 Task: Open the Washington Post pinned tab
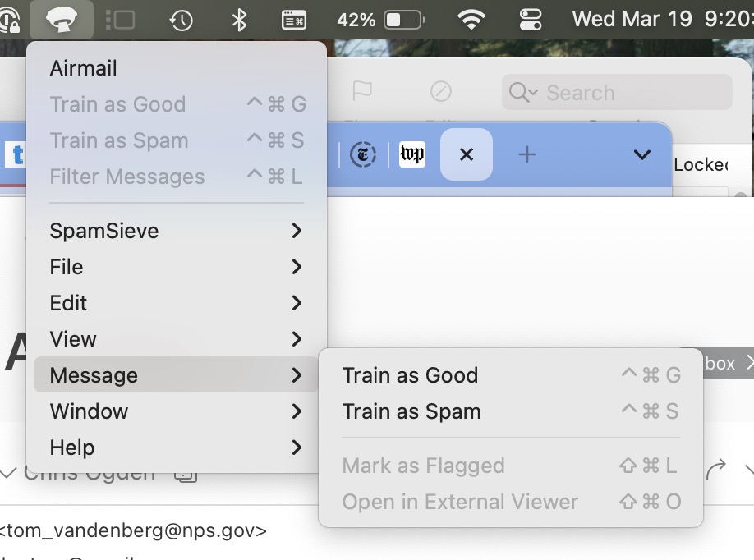(x=412, y=154)
